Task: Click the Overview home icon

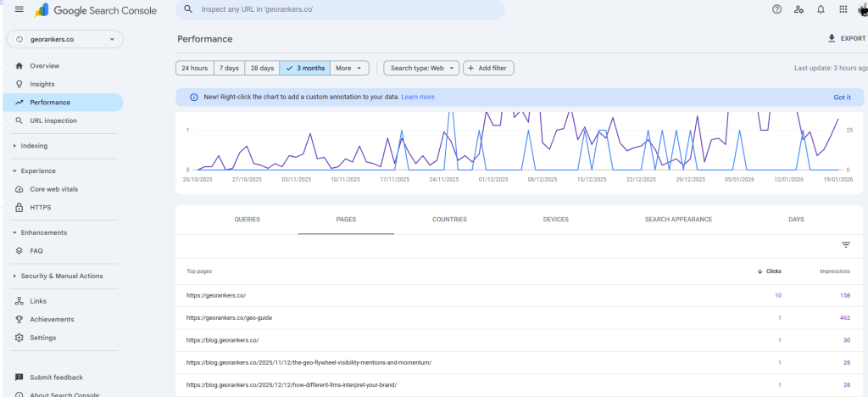Action: (19, 66)
